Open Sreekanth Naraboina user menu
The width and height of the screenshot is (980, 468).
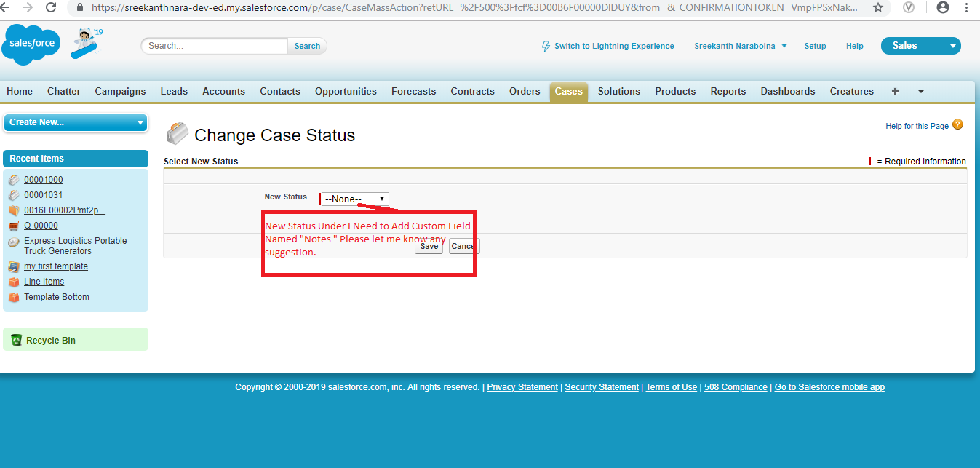[741, 46]
